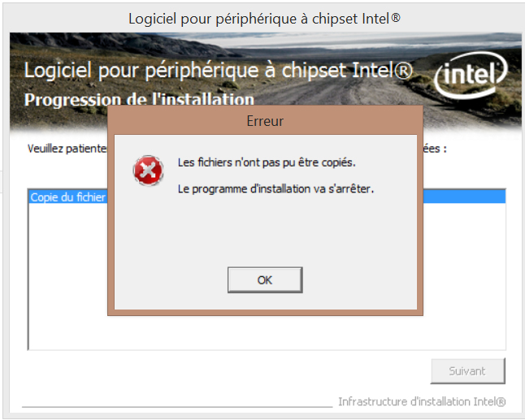Image resolution: width=525 pixels, height=420 pixels.
Task: Click the red error X icon
Action: pyautogui.click(x=148, y=171)
